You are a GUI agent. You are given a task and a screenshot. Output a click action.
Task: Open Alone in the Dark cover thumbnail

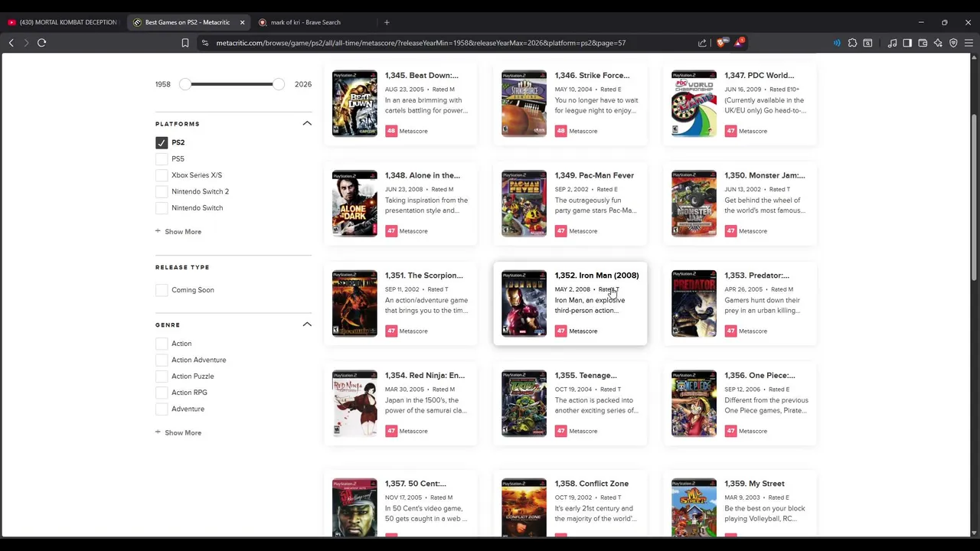(x=354, y=204)
